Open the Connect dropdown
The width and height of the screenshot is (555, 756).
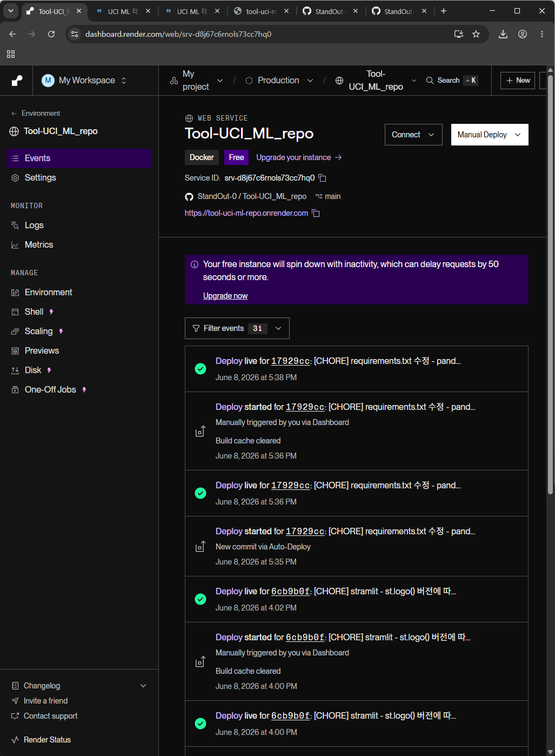(413, 135)
